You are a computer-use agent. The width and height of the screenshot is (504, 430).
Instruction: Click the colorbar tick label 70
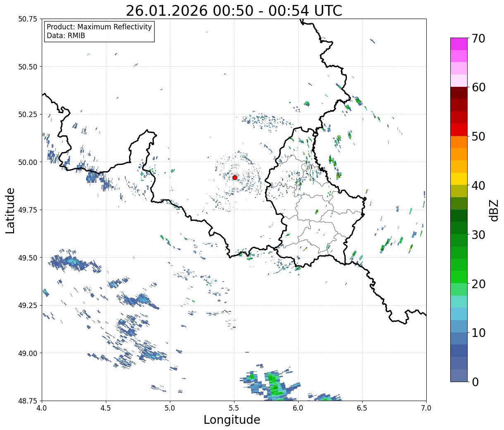tap(478, 38)
